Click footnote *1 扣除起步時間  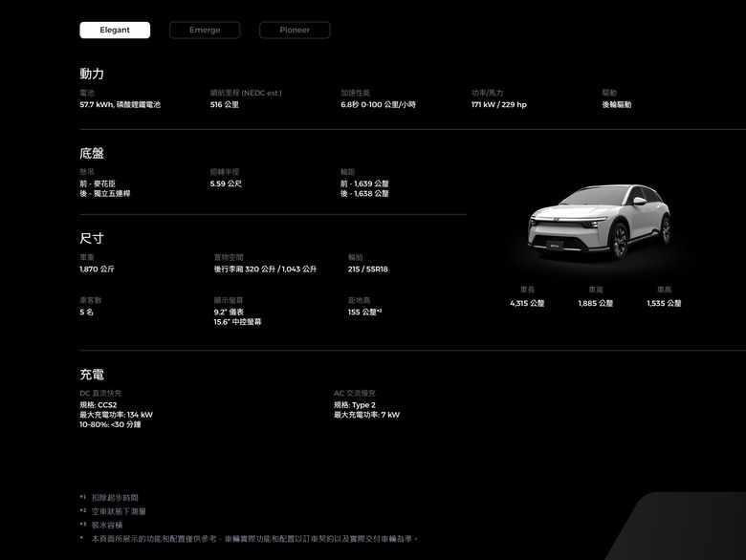(109, 498)
